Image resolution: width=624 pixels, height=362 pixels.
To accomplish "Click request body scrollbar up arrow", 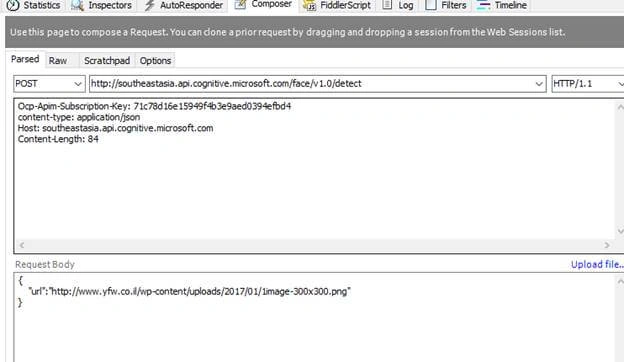I will [620, 282].
